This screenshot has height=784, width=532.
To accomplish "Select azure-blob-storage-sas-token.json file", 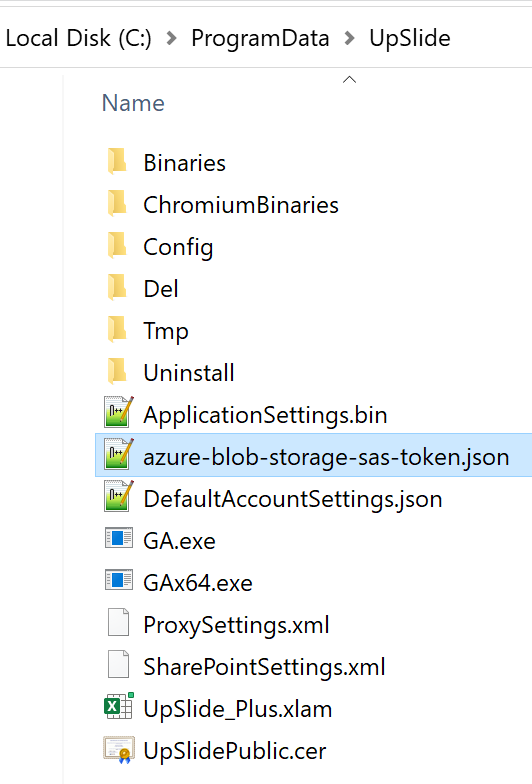I will pos(314,455).
